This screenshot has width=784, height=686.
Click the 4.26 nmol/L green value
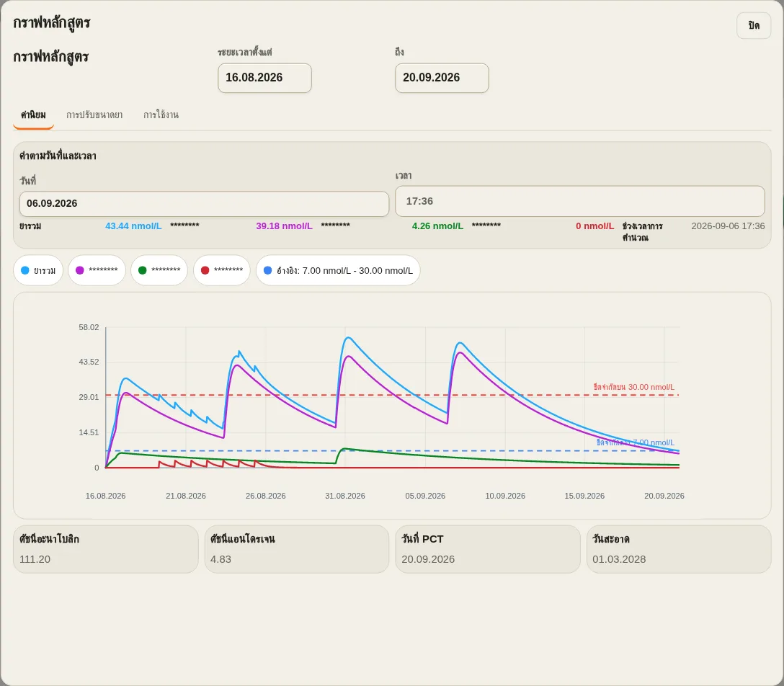point(437,226)
